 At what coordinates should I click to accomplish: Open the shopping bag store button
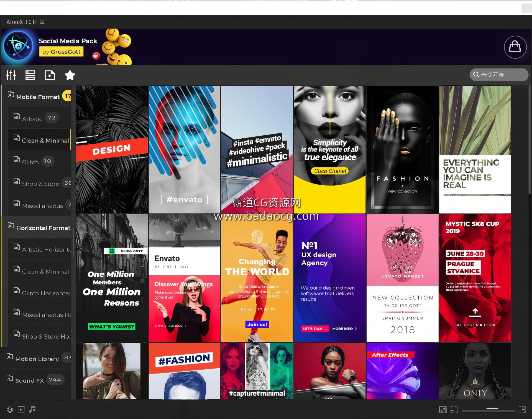pos(515,47)
